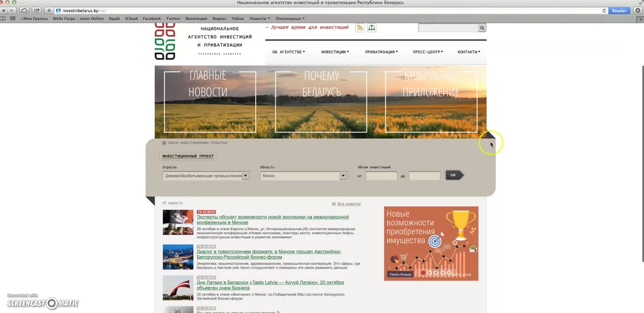Reload the page with the refresh icon
644x313 pixels.
tap(604, 11)
